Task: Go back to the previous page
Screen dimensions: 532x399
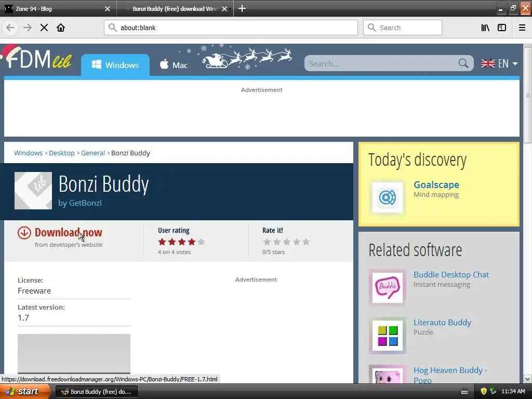Action: 10,28
